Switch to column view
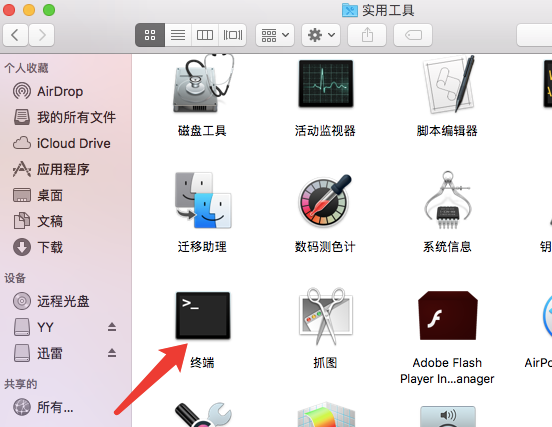This screenshot has width=552, height=427. click(x=205, y=35)
